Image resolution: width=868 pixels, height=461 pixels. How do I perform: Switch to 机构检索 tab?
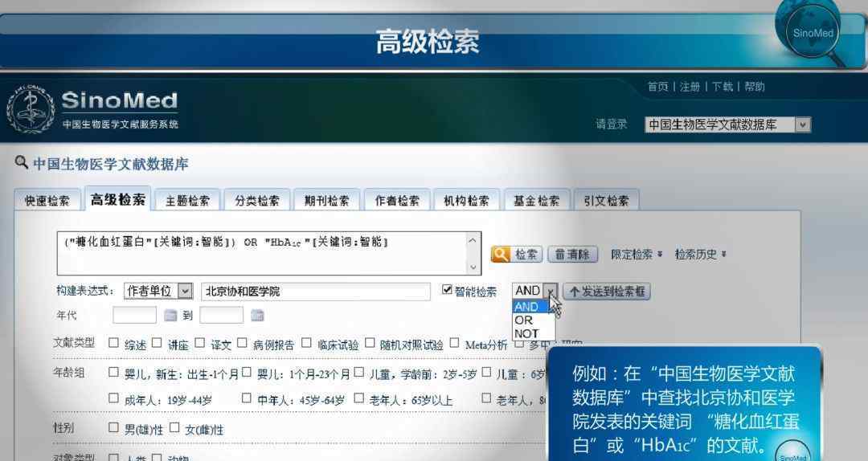[x=467, y=200]
